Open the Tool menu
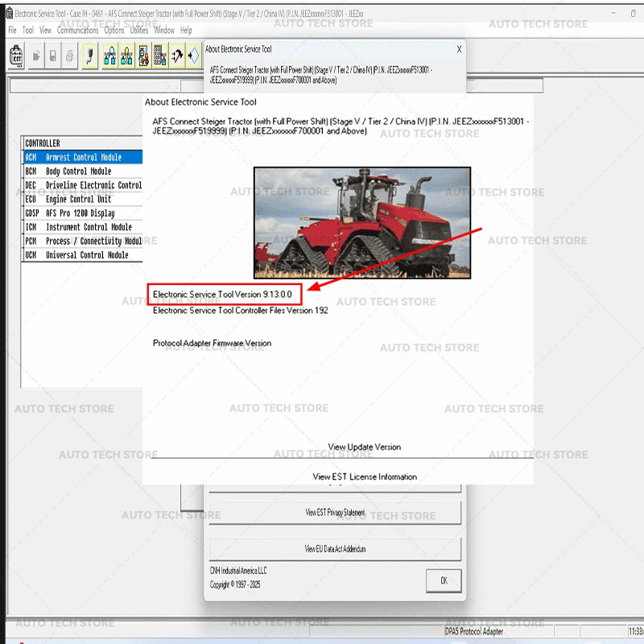 click(x=28, y=30)
